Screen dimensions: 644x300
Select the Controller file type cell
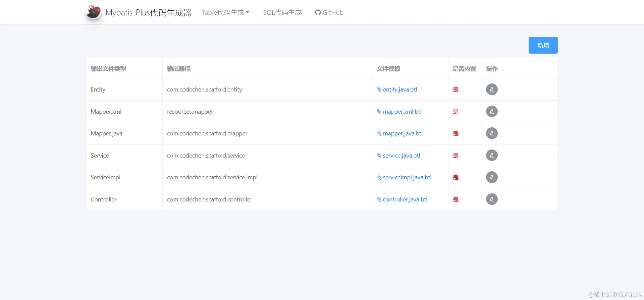pyautogui.click(x=124, y=199)
